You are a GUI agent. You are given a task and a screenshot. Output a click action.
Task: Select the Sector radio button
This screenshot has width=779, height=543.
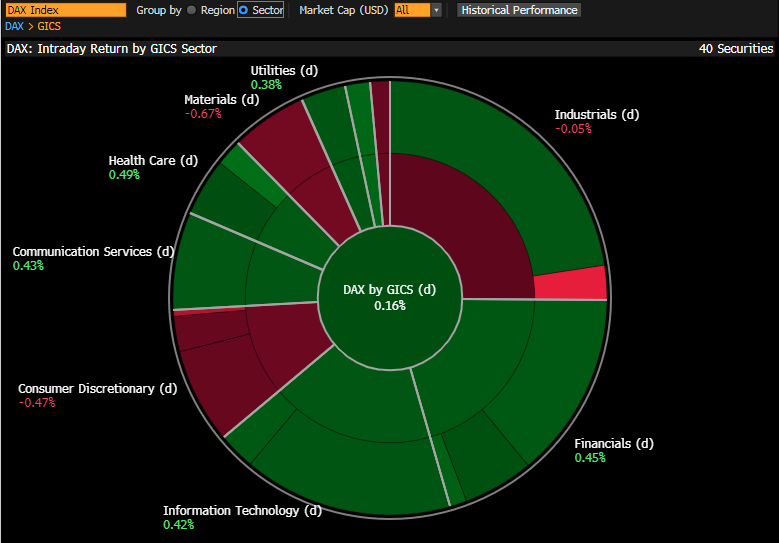(x=243, y=10)
